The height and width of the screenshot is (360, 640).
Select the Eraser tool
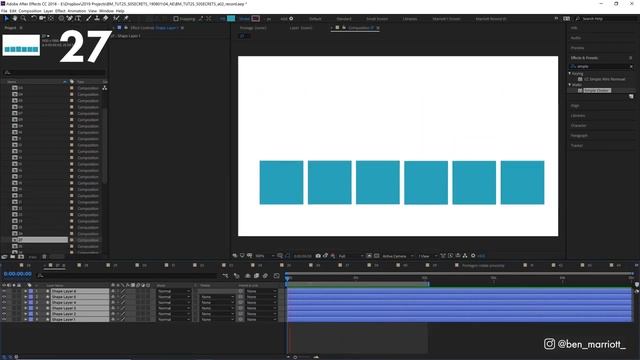(x=105, y=18)
